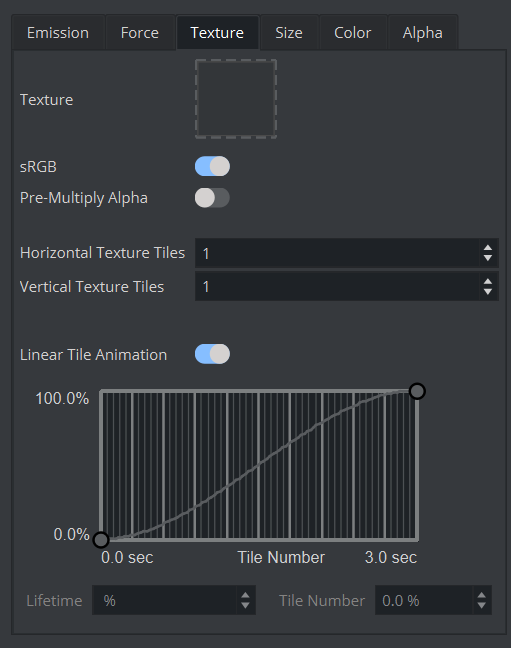The image size is (511, 648).
Task: Open the Color tab
Action: [x=353, y=33]
